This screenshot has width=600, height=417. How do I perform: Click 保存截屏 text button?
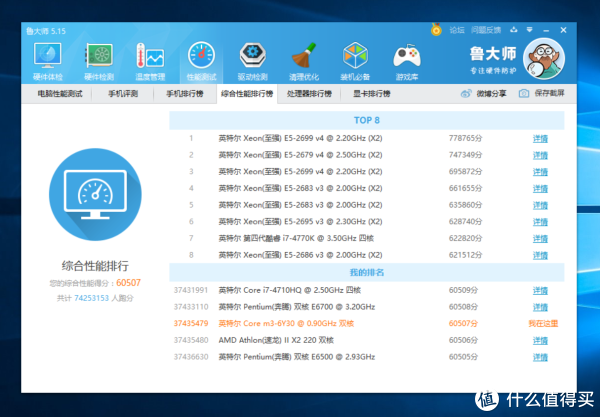pos(549,93)
